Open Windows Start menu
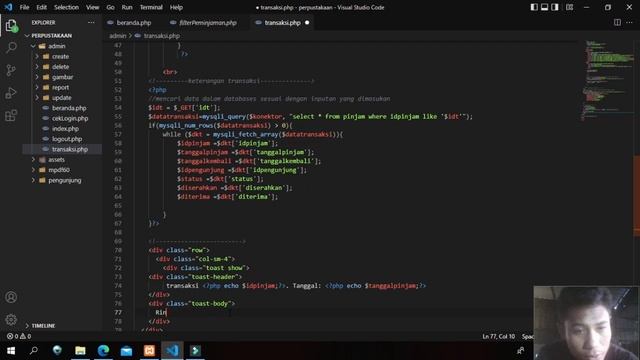The height and width of the screenshot is (360, 640). 11,351
